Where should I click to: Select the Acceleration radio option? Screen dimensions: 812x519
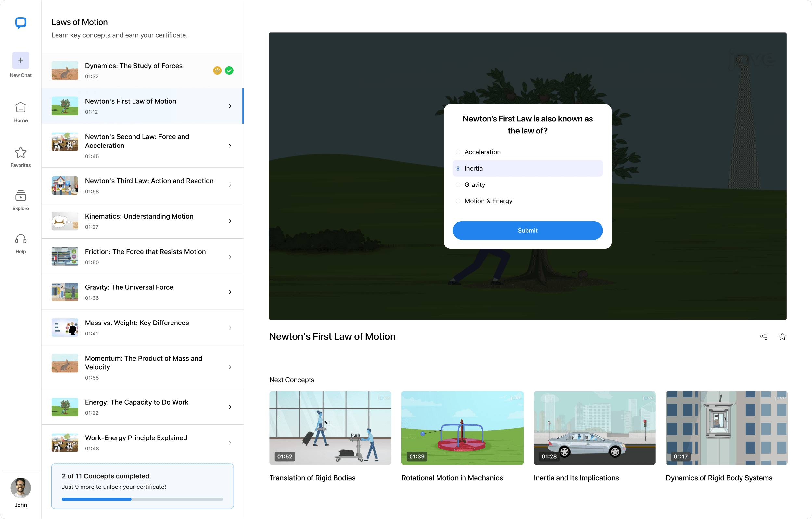tap(458, 152)
